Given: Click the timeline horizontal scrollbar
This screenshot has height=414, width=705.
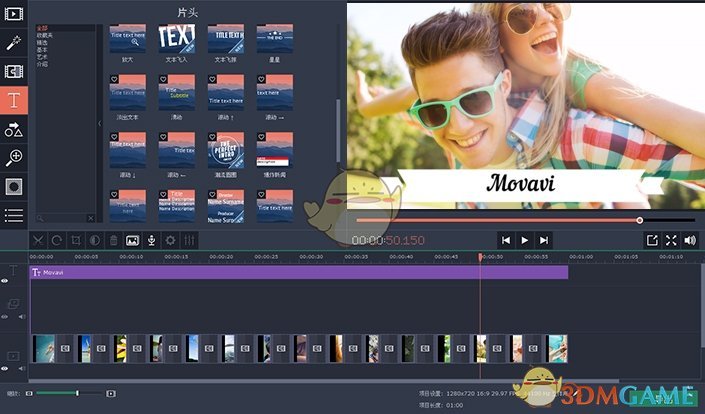Looking at the screenshot, I should click(x=324, y=380).
